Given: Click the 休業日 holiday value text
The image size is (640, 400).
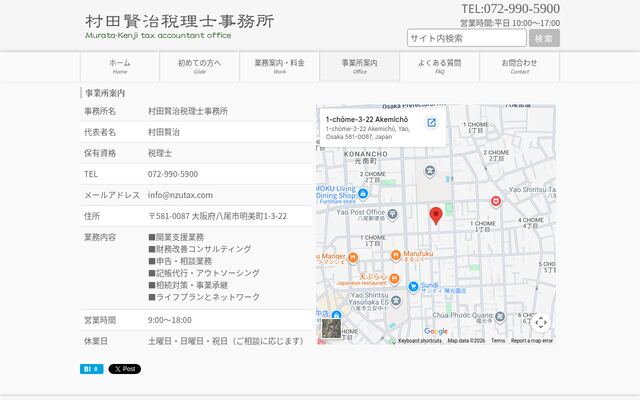Looking at the screenshot, I should 225,341.
